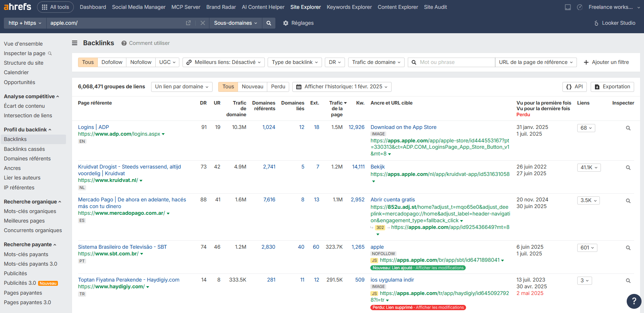
Task: Collapse Profil du backlink section
Action: click(x=28, y=130)
